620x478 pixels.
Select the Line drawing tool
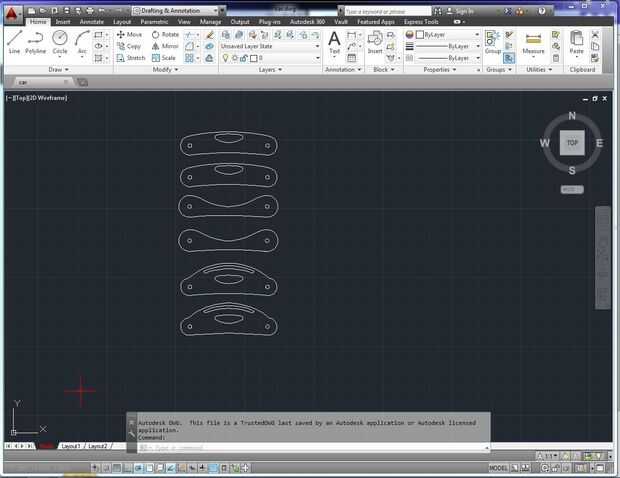[14, 42]
